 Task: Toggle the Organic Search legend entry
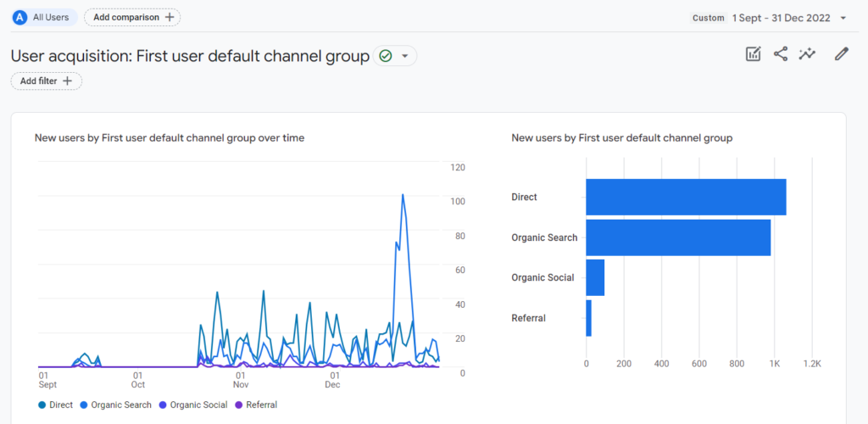(117, 404)
